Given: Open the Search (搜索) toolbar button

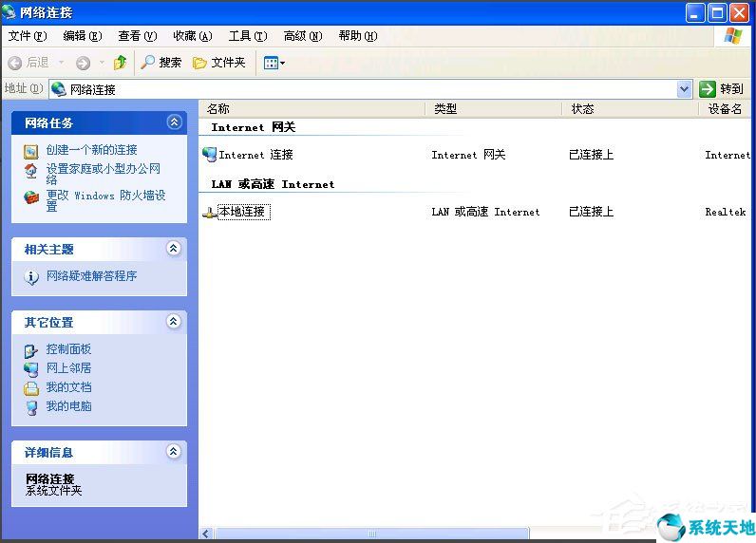Looking at the screenshot, I should point(161,62).
